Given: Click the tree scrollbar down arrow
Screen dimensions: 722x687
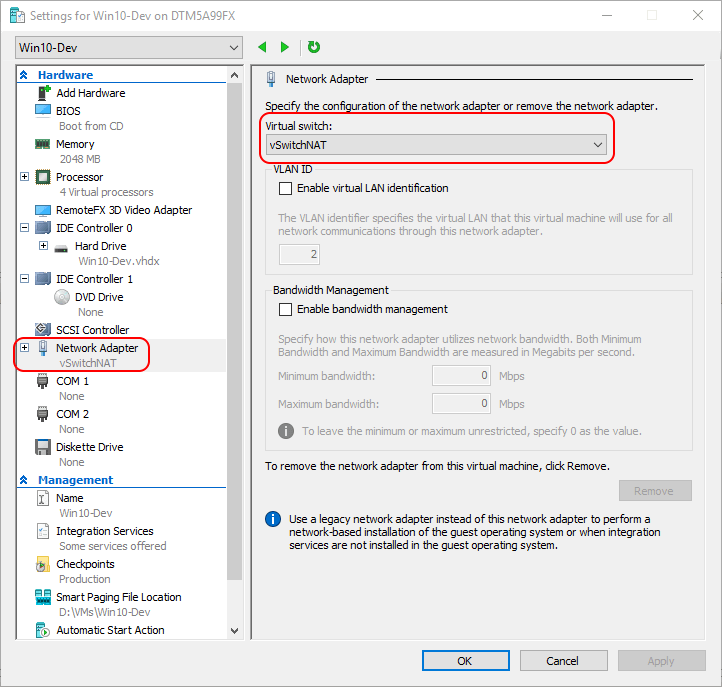Looking at the screenshot, I should [234, 631].
